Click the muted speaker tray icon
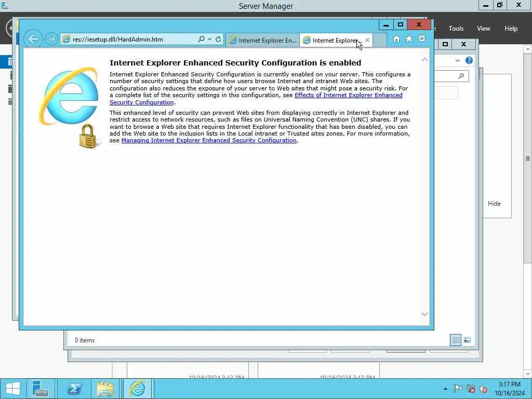The width and height of the screenshot is (532, 399). click(483, 389)
